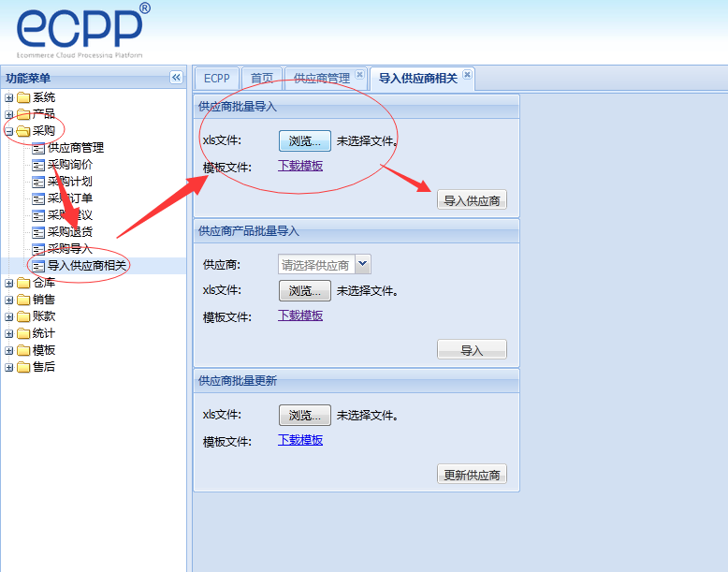Image resolution: width=728 pixels, height=572 pixels.
Task: Open the 请选择供应商 dropdown arrow
Action: (363, 264)
